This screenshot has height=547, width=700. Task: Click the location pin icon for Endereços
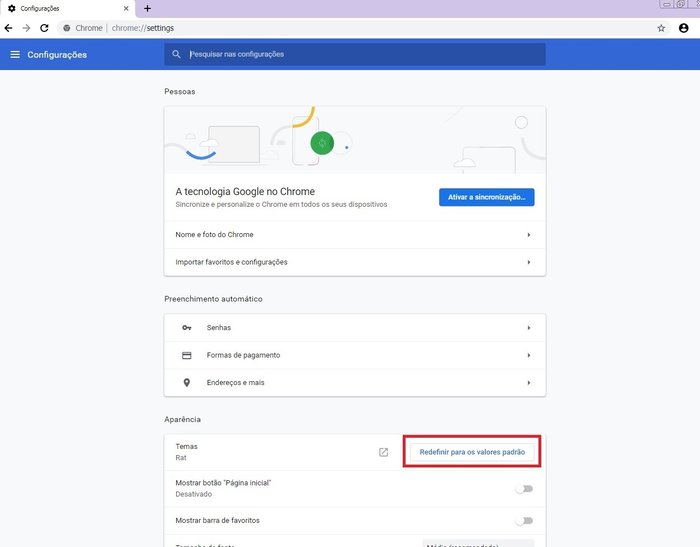[x=187, y=383]
